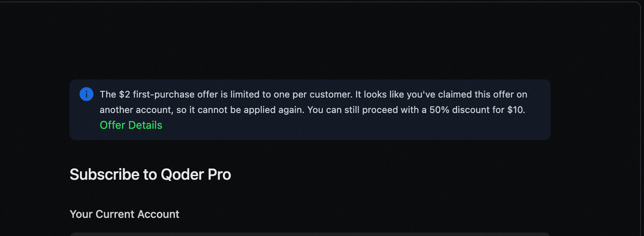The width and height of the screenshot is (644, 236).
Task: Click the account card edge below "Your Current Account"
Action: point(309,234)
